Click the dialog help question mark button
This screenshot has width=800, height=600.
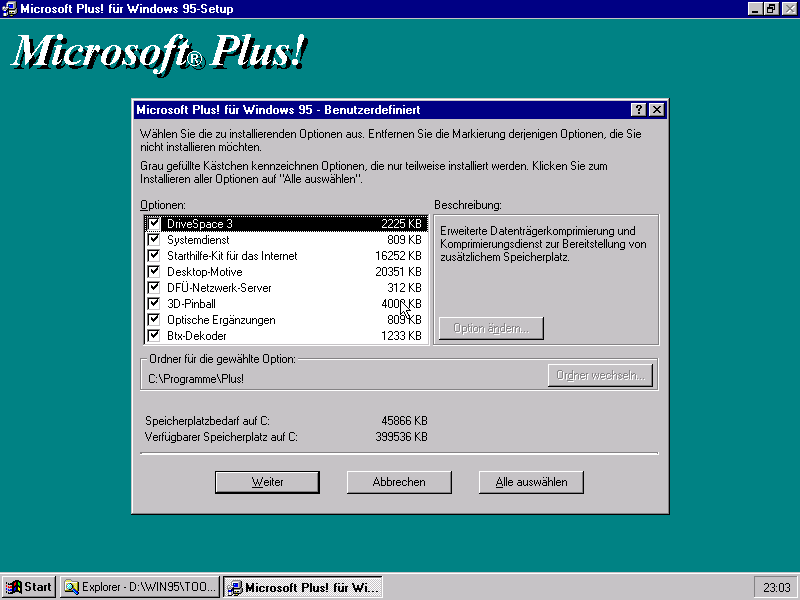click(x=638, y=110)
